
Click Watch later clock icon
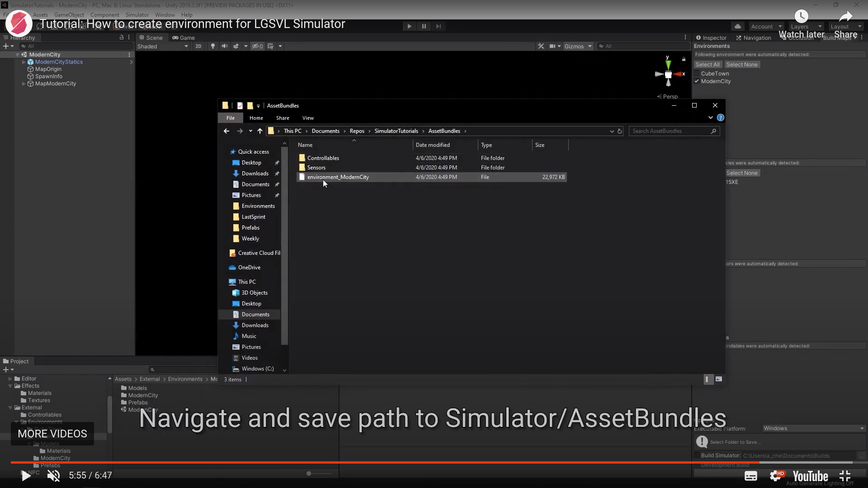(x=802, y=17)
